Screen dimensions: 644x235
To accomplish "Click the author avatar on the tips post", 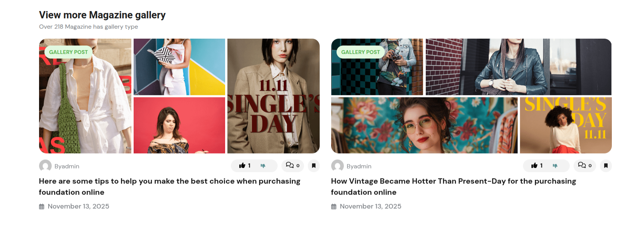I will click(45, 166).
